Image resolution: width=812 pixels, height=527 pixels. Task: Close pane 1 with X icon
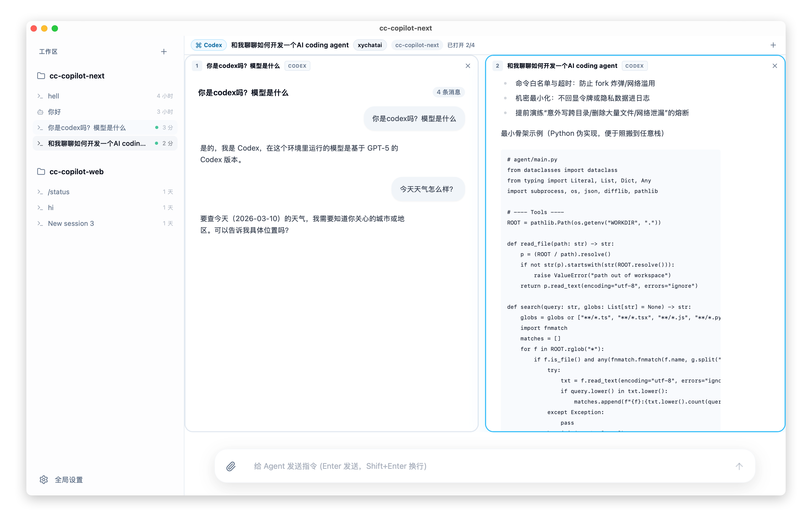tap(468, 66)
